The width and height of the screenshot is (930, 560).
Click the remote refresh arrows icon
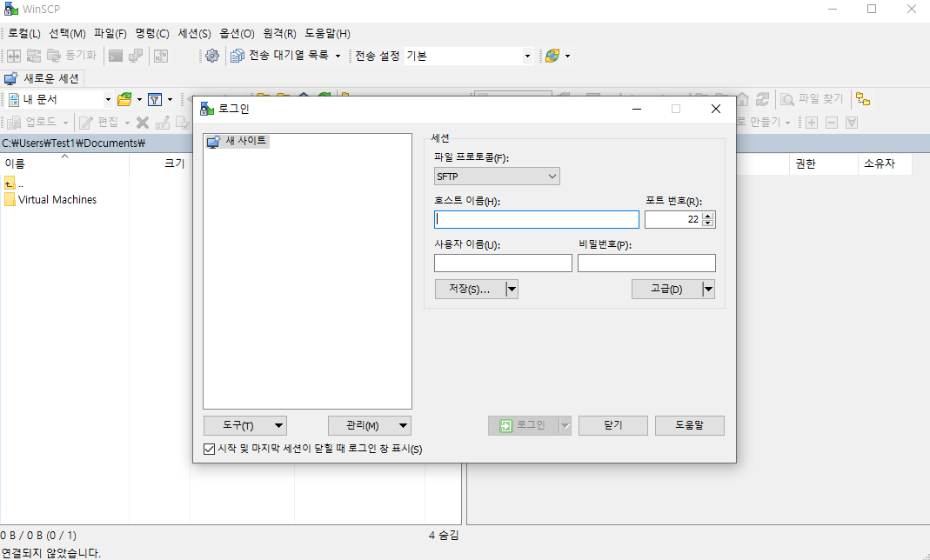[x=762, y=99]
